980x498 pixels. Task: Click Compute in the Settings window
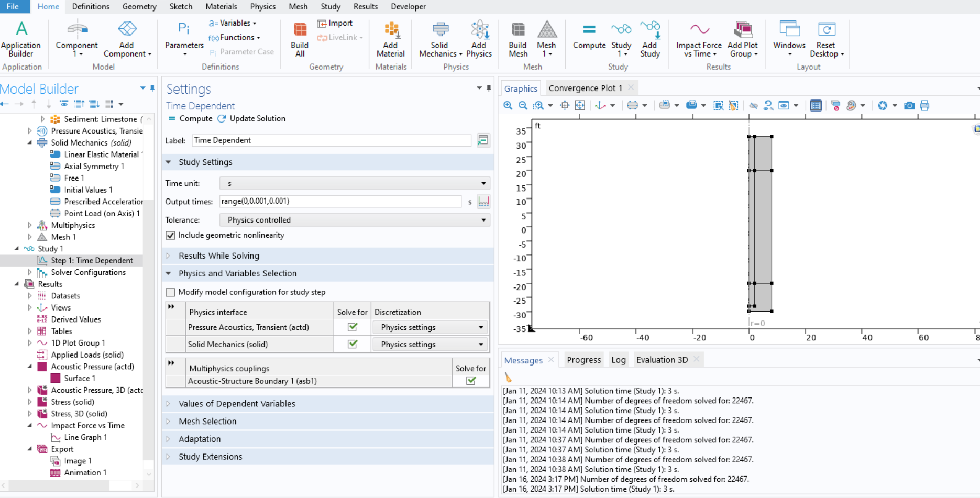pyautogui.click(x=190, y=119)
